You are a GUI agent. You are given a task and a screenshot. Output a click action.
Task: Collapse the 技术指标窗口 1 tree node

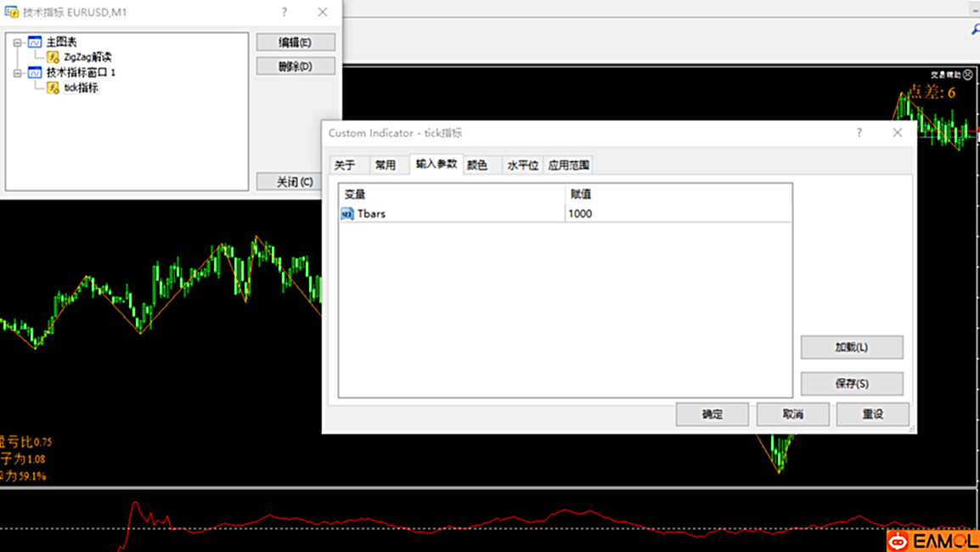(x=17, y=73)
